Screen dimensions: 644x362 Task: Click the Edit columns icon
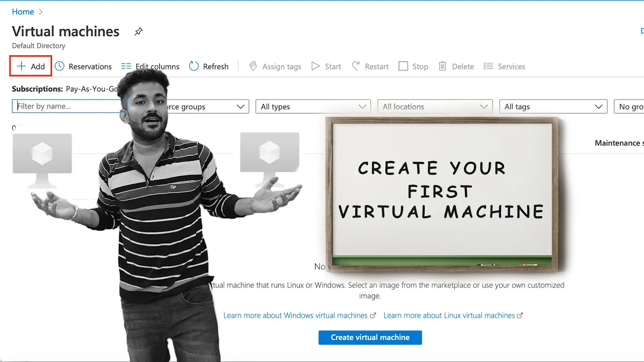pyautogui.click(x=126, y=66)
